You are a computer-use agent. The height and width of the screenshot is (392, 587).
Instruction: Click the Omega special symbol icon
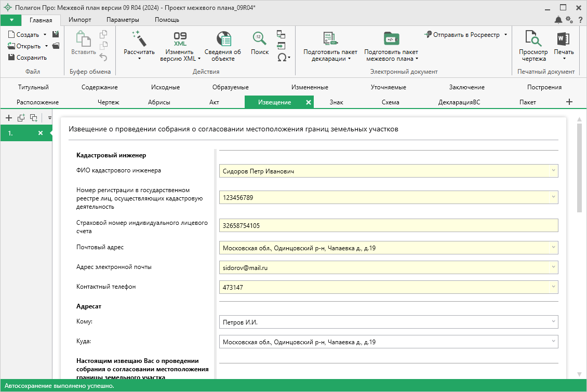(x=282, y=58)
